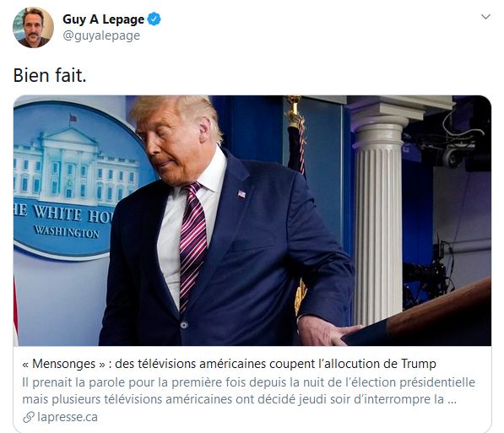Open Guy A Lepage's profile avatar
Screen dimensions: 504x433
click(x=33, y=28)
